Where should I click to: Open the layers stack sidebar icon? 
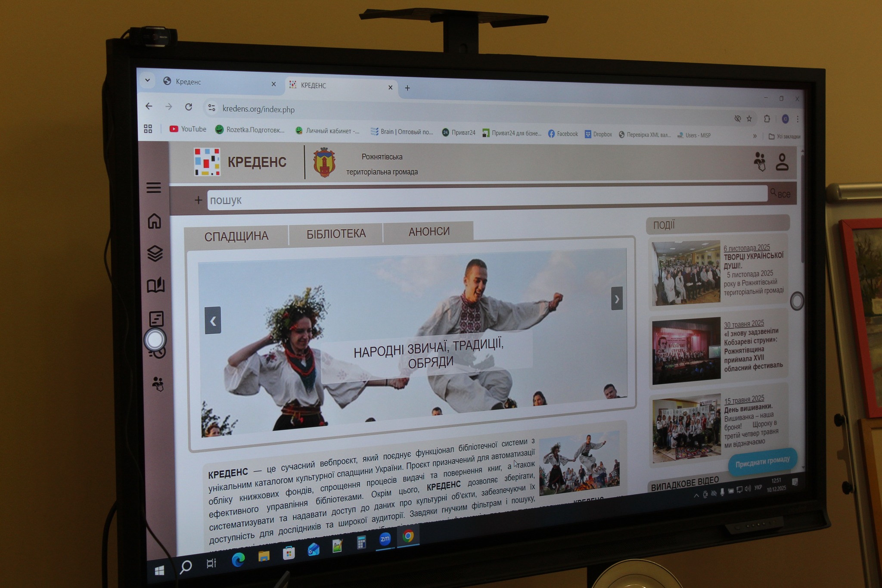point(155,253)
